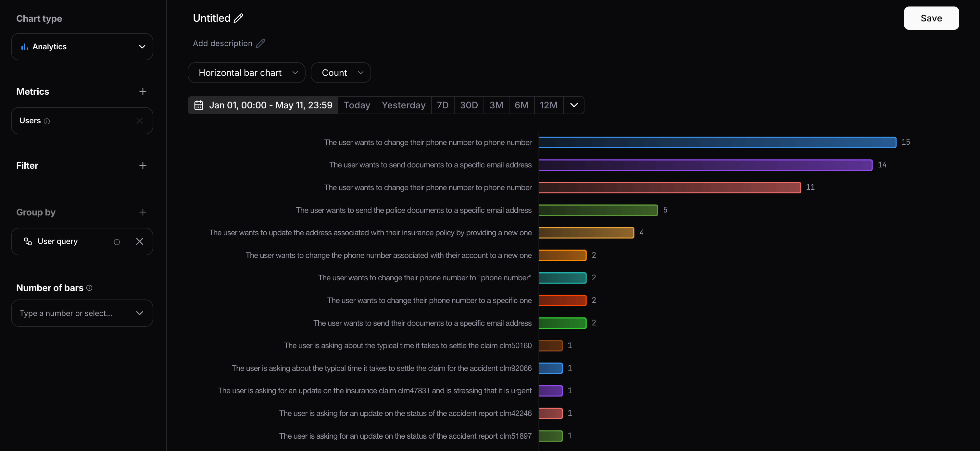Click the Group by section heading
Image resolution: width=980 pixels, height=451 pixels.
coord(36,212)
